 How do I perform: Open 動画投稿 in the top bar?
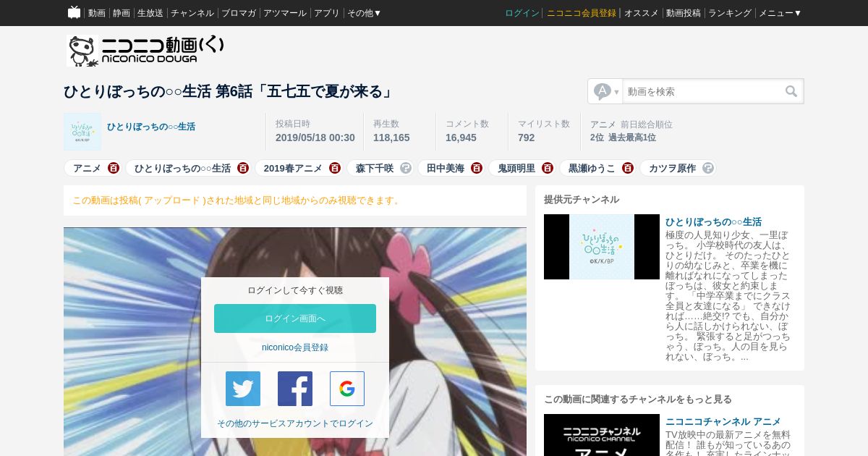[684, 13]
